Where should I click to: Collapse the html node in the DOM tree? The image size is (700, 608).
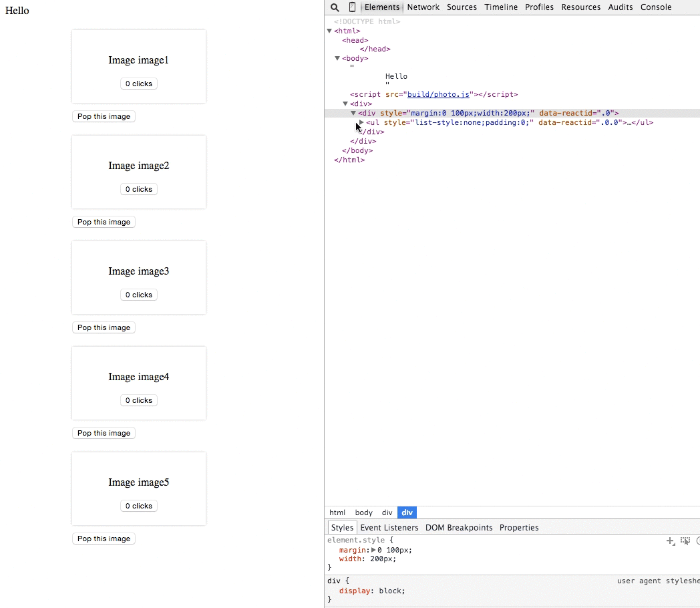tap(329, 31)
